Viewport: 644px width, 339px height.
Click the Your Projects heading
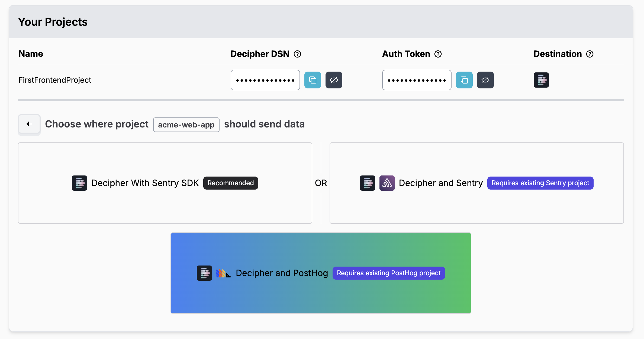[x=53, y=22]
